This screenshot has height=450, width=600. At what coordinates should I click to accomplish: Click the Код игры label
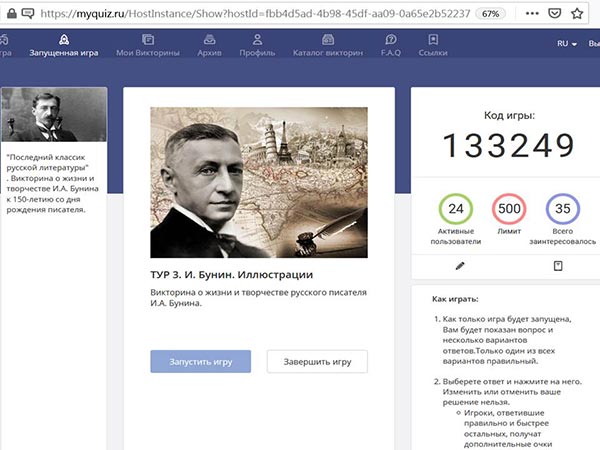point(509,115)
